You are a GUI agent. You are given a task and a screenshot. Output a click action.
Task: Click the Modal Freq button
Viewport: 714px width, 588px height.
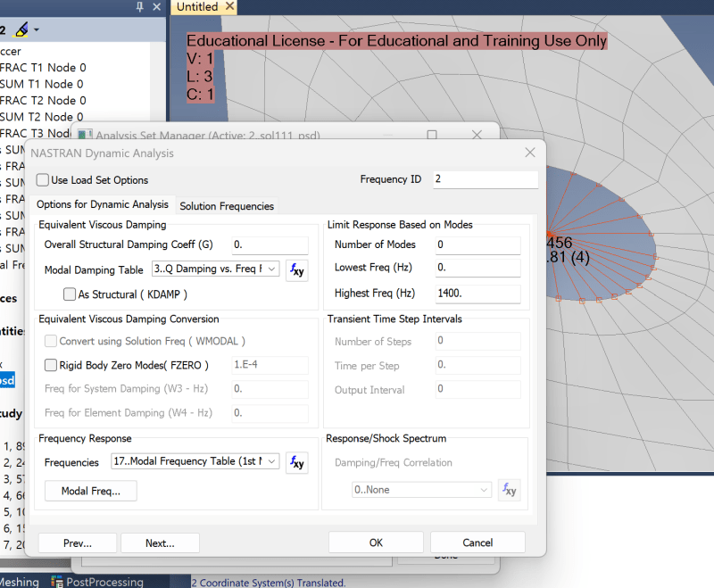(90, 491)
